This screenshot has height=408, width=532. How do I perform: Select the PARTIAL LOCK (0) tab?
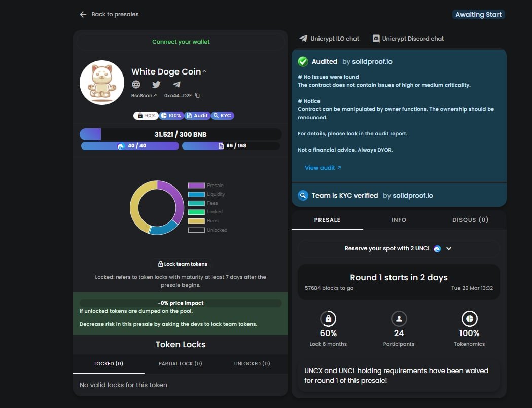(x=180, y=363)
